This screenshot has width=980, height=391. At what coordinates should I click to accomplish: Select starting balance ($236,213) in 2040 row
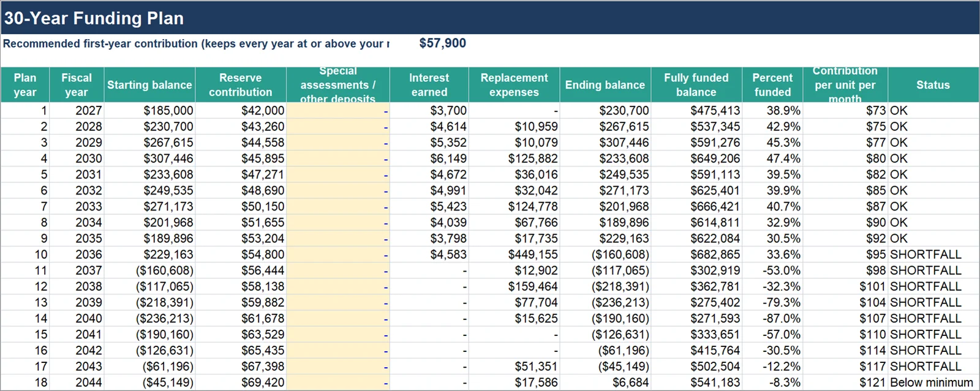(x=149, y=318)
